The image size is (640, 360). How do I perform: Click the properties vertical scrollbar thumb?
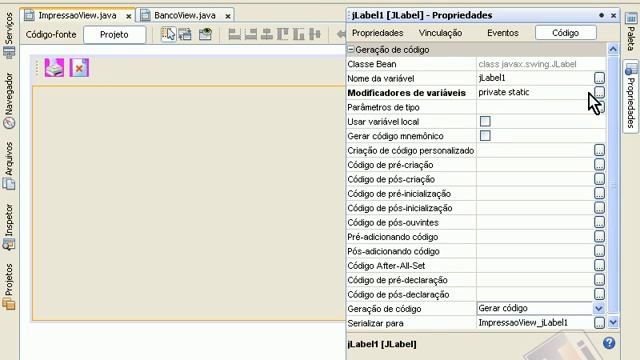coord(613,186)
